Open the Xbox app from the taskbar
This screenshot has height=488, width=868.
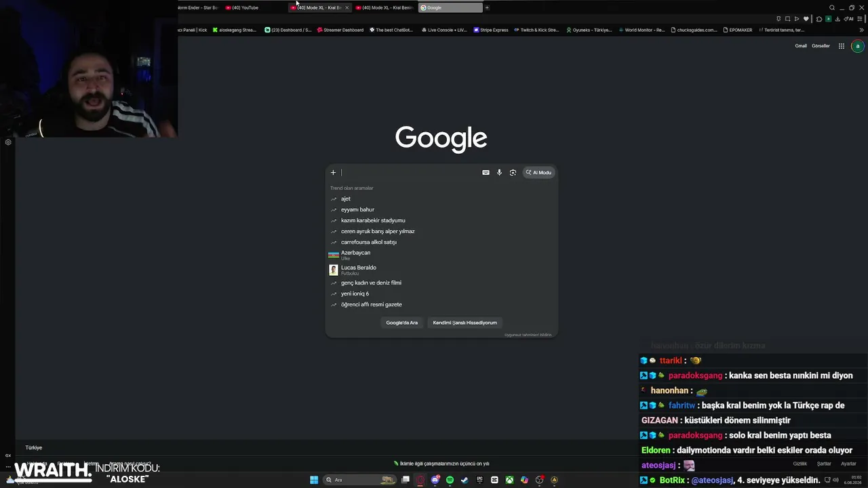point(509,480)
